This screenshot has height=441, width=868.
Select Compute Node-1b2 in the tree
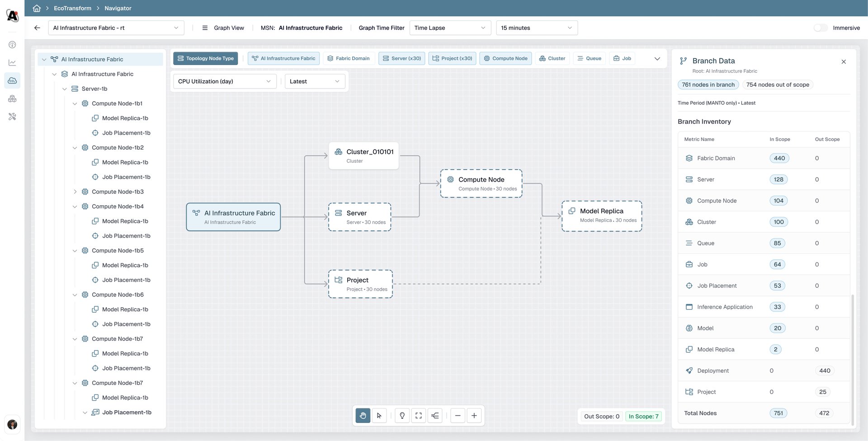tap(118, 148)
